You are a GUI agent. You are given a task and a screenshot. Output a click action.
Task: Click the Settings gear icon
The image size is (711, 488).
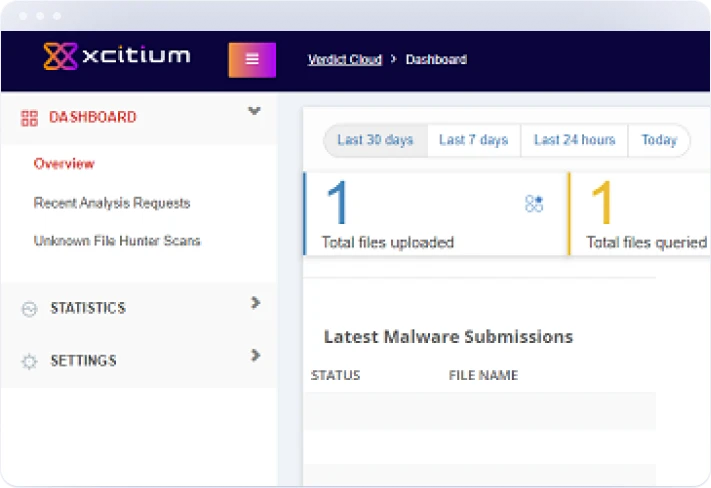[29, 362]
